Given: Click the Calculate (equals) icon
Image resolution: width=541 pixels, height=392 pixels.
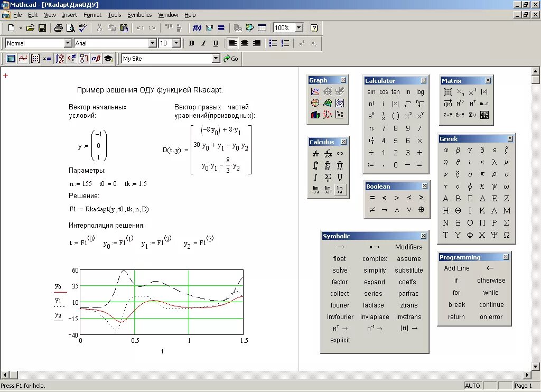Looking at the screenshot, I should pos(221,28).
